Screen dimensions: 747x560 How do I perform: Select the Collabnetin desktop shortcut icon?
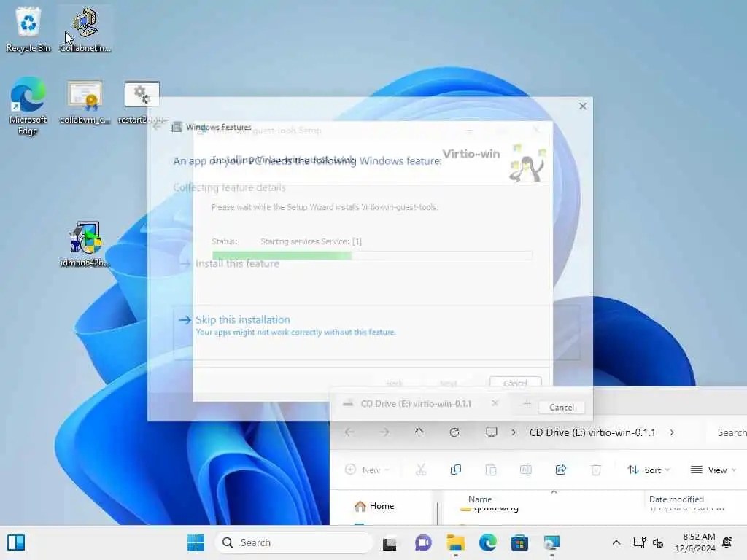point(85,29)
